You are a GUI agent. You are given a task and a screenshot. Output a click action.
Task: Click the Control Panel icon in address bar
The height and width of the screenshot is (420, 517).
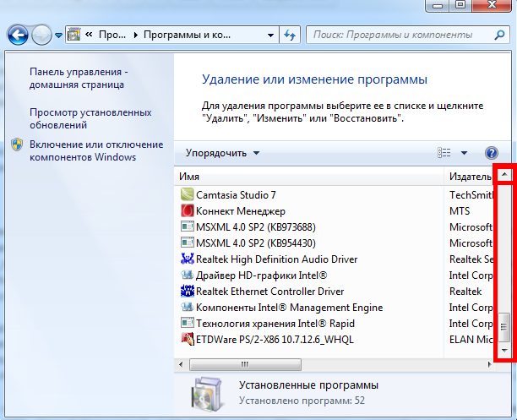(x=73, y=35)
